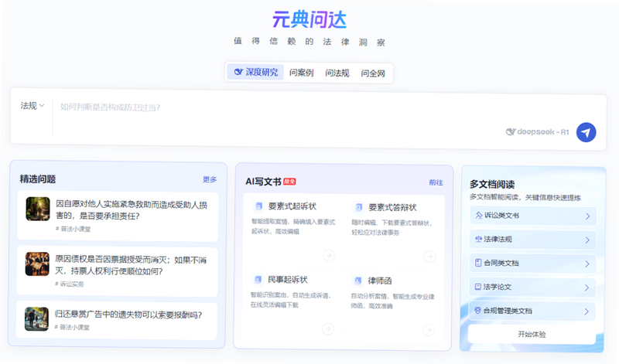Open the thumbnail for 原因债权 question
The width and height of the screenshot is (619, 364).
click(x=37, y=264)
